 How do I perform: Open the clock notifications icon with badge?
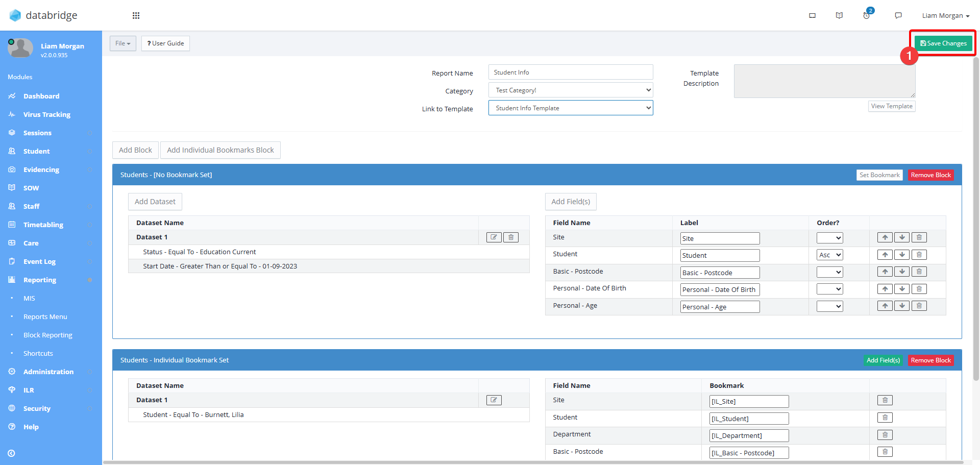tap(867, 15)
